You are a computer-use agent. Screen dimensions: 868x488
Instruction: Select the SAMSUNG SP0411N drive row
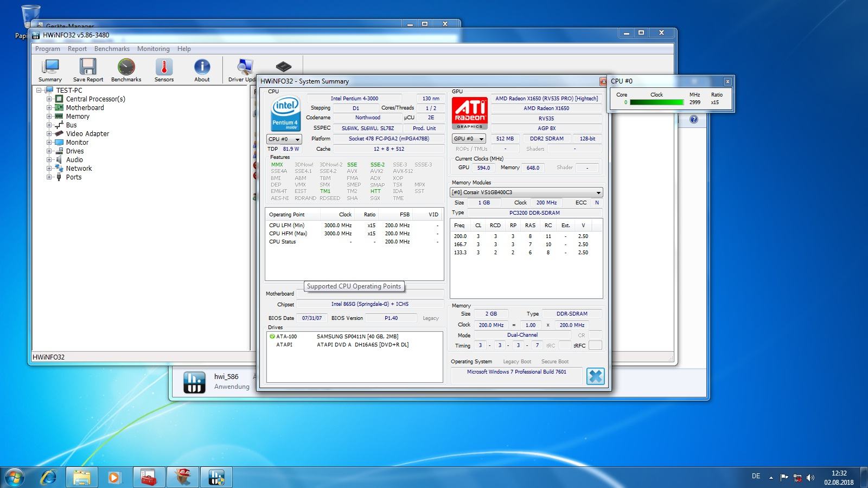(x=354, y=337)
